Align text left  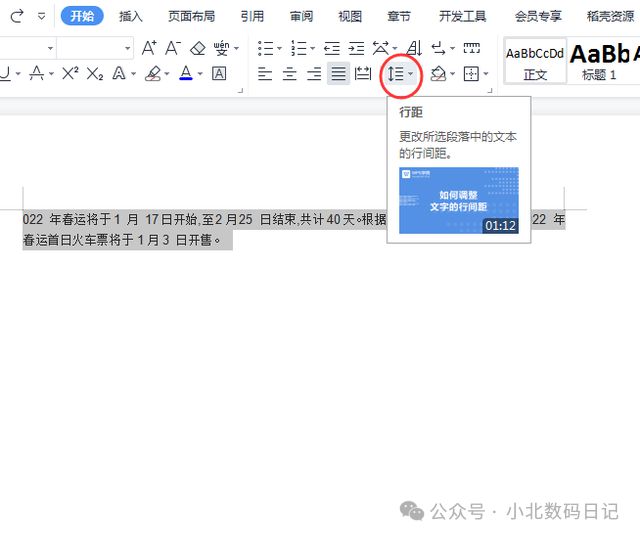[x=265, y=74]
